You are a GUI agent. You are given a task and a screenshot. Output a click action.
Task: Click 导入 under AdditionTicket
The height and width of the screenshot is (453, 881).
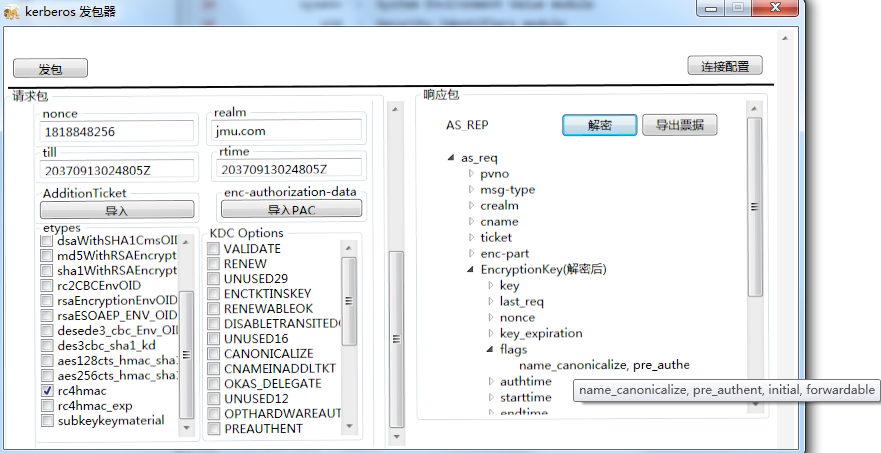pyautogui.click(x=117, y=210)
